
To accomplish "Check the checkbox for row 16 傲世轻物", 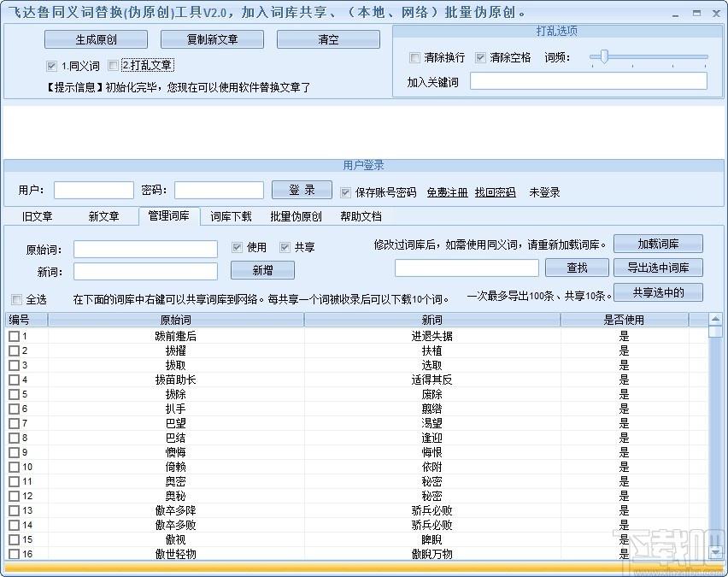I will coord(14,554).
